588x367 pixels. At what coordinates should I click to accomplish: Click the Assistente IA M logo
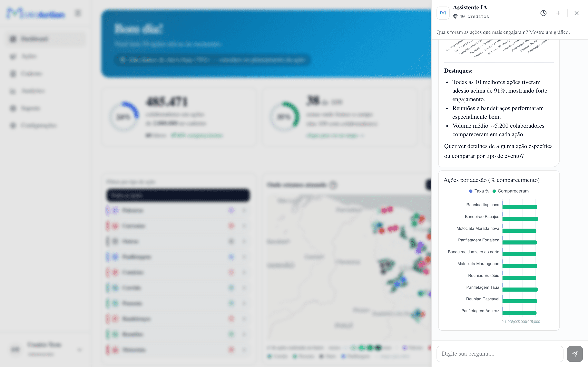pos(443,13)
